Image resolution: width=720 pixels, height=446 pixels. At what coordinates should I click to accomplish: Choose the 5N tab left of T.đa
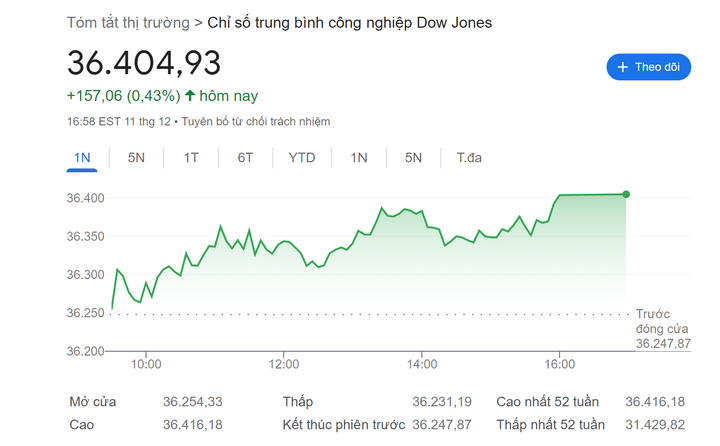tap(413, 158)
